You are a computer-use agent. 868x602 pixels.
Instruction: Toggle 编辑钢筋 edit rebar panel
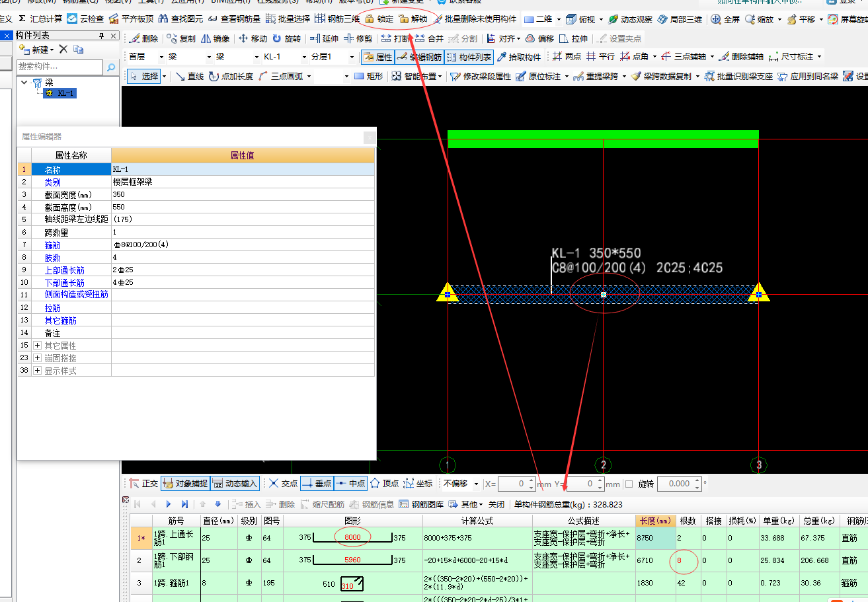(419, 57)
